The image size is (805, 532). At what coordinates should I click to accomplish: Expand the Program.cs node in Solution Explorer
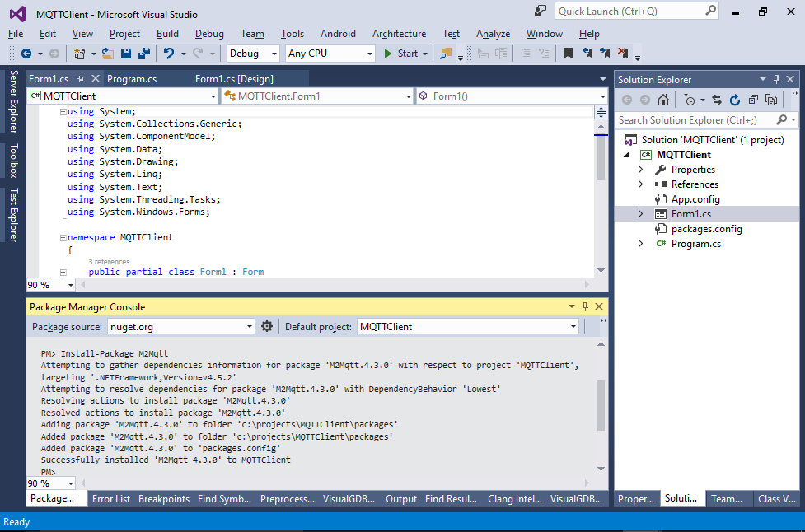tap(640, 244)
